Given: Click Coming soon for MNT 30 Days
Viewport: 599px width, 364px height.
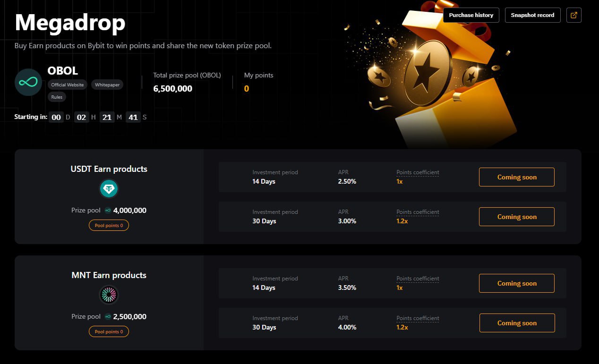Looking at the screenshot, I should click(x=517, y=323).
